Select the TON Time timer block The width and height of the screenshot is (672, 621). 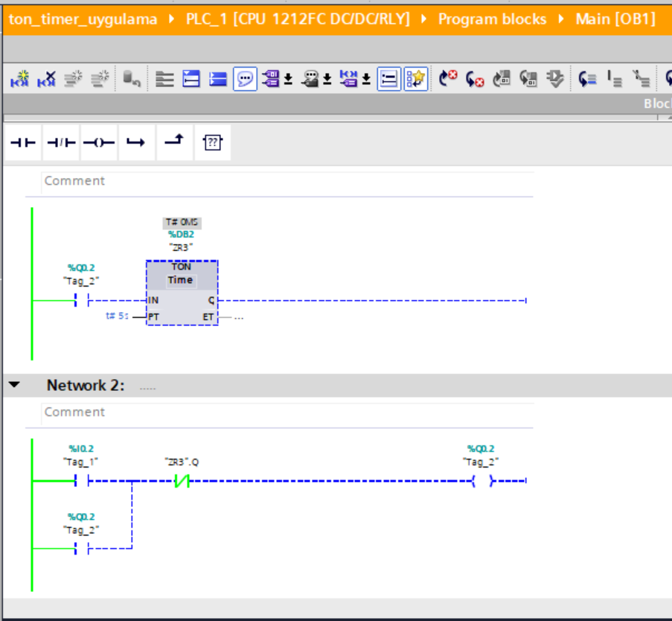pos(182,293)
